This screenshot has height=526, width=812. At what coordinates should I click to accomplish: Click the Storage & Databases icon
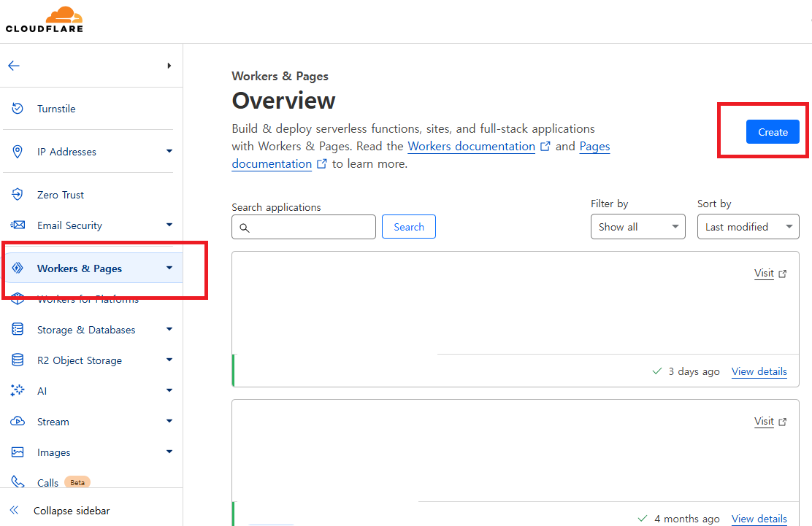pyautogui.click(x=18, y=330)
